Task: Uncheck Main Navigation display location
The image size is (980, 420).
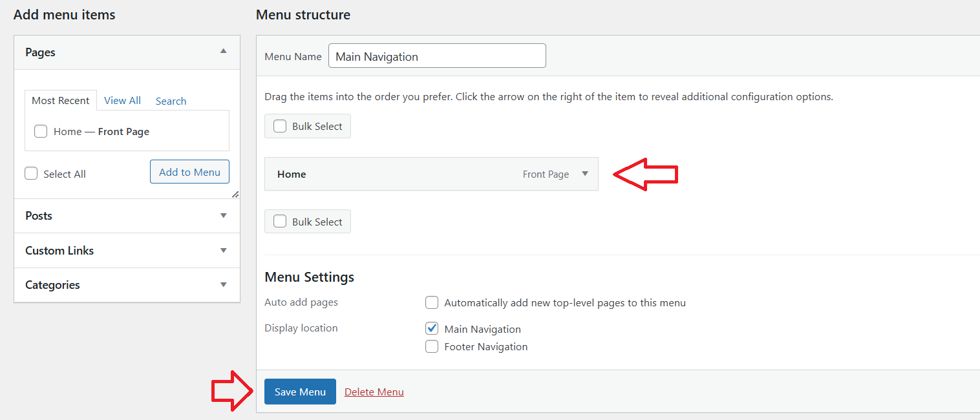Action: (x=432, y=329)
